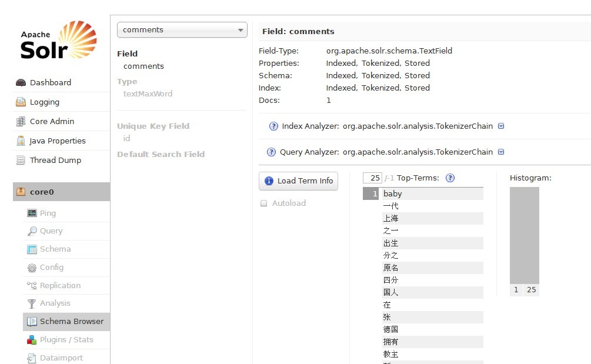Click the '德国' top term
Viewport: 591px width, 364px height.
[391, 329]
